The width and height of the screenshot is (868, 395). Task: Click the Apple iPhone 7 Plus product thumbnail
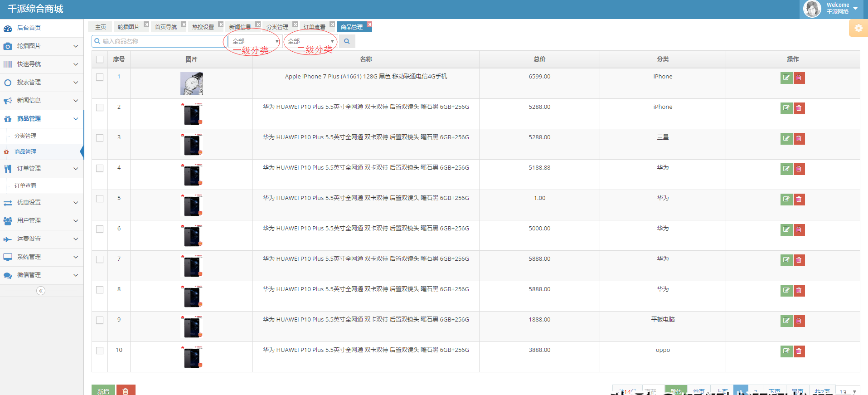point(192,83)
